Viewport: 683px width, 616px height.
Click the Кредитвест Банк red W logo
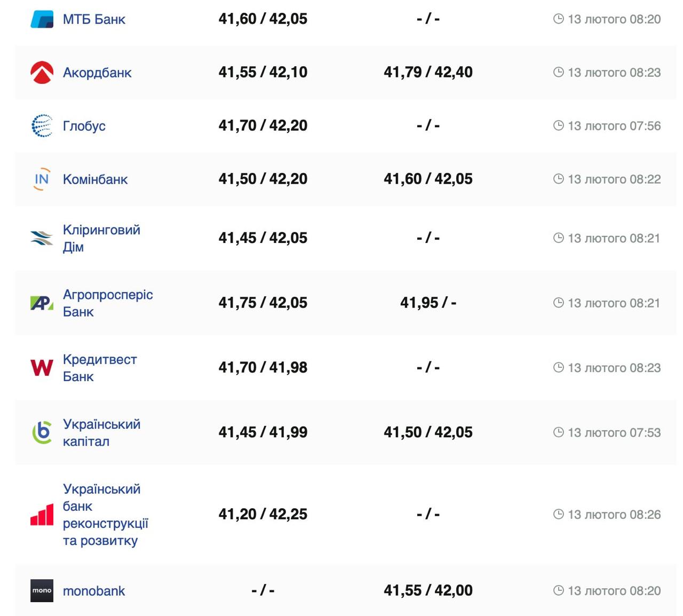point(42,368)
